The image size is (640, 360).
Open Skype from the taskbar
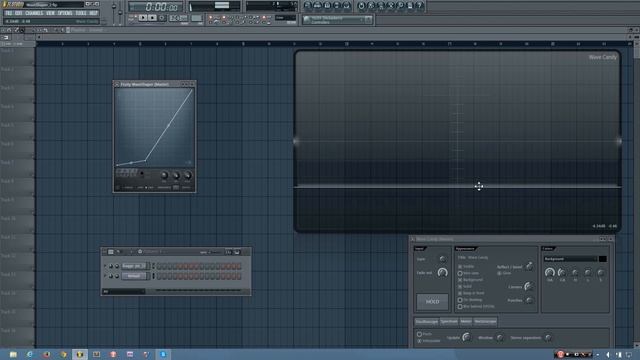coord(163,354)
